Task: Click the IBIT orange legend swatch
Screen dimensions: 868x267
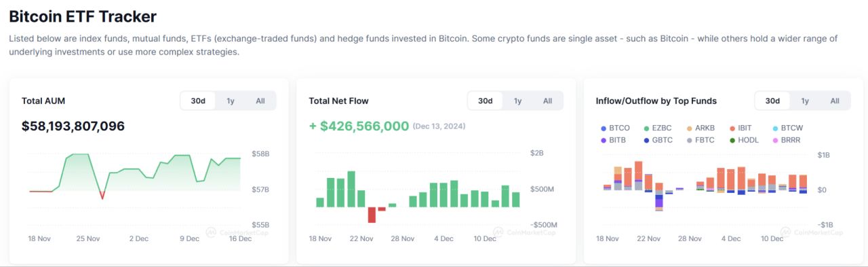Action: (x=732, y=128)
